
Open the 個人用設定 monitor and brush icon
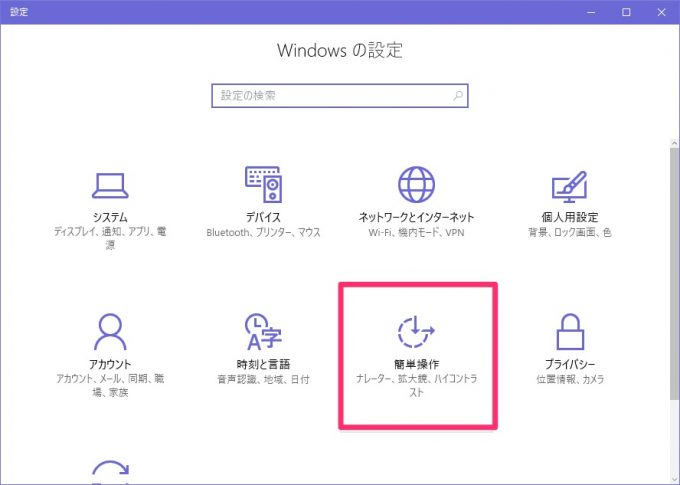[x=569, y=187]
